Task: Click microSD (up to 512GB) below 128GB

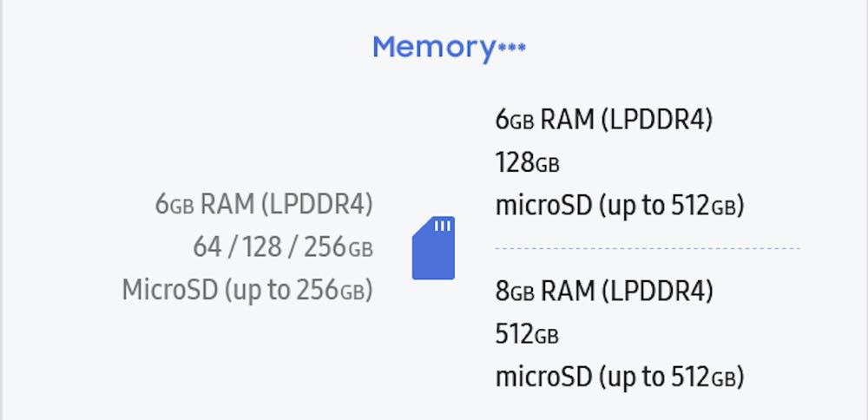Action: (620, 206)
